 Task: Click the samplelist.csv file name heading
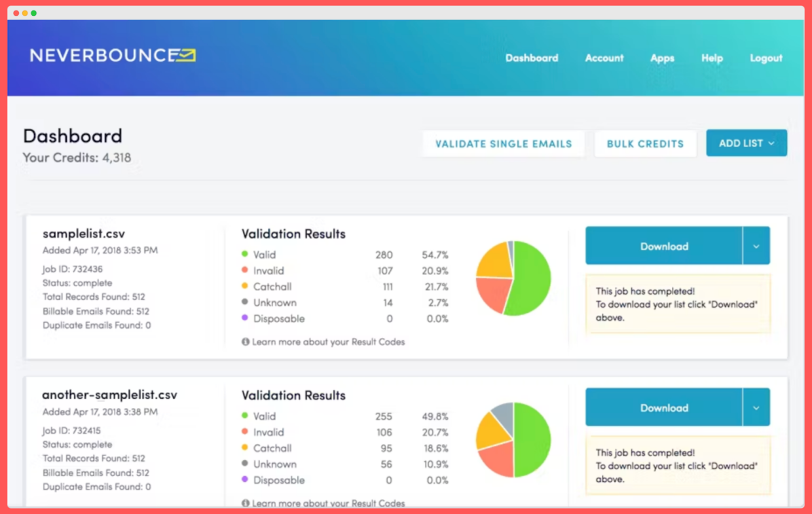point(84,233)
